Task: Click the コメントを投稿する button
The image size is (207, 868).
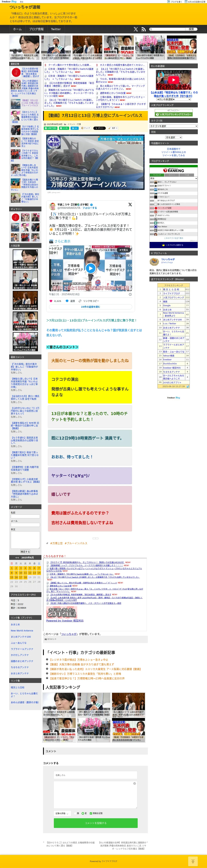Action: pyautogui.click(x=96, y=823)
